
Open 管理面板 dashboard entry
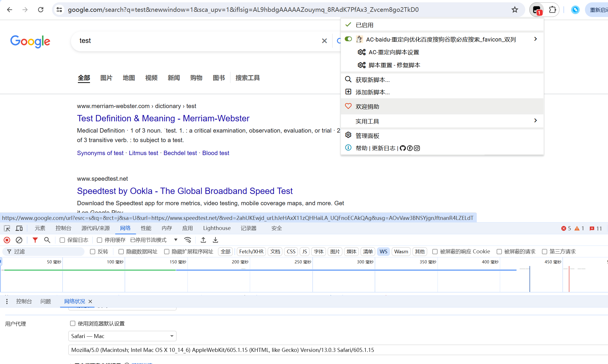click(442, 135)
